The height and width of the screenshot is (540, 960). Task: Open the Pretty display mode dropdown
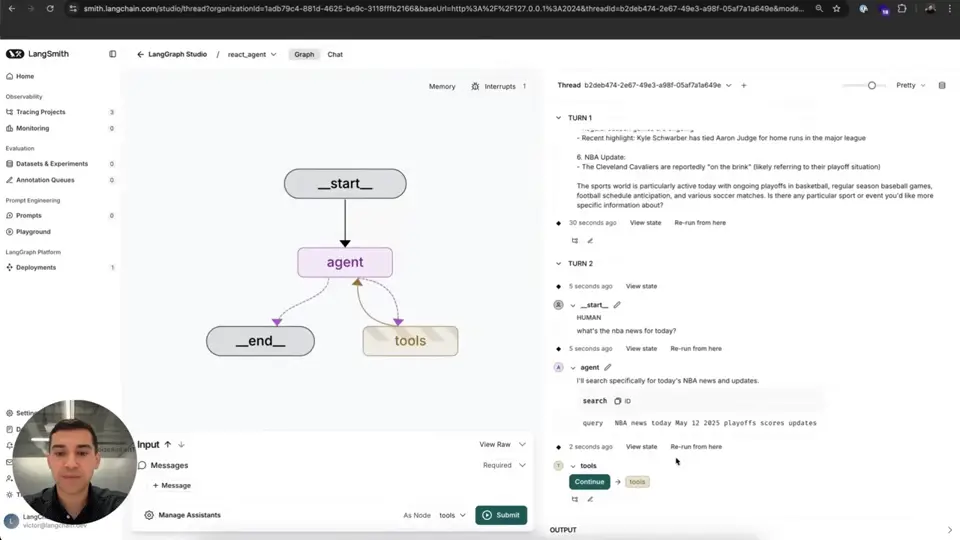point(910,86)
